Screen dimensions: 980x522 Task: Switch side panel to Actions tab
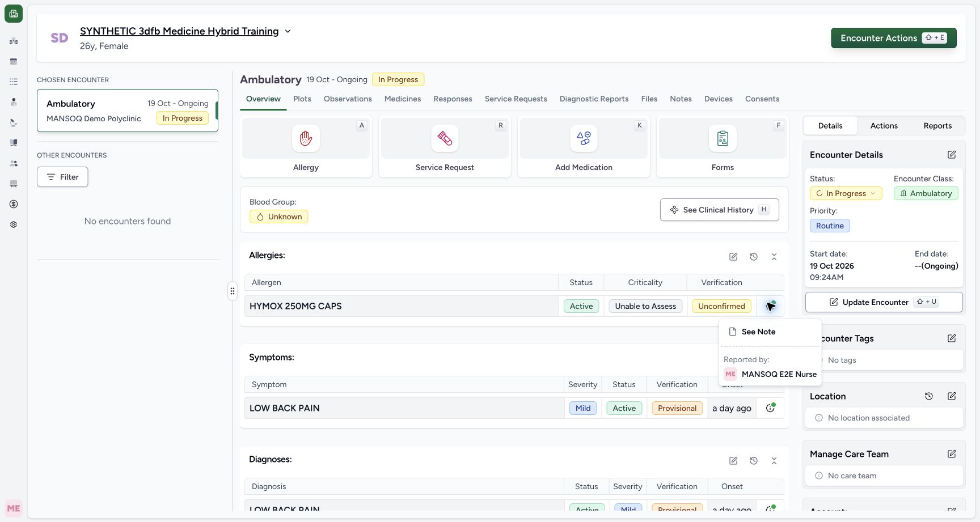(x=884, y=126)
